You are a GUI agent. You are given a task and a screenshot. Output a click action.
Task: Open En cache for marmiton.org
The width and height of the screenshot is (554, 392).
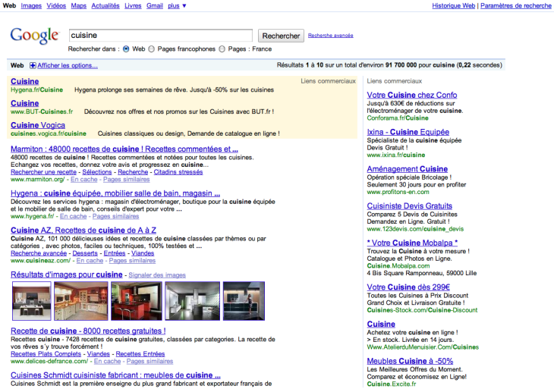point(84,180)
